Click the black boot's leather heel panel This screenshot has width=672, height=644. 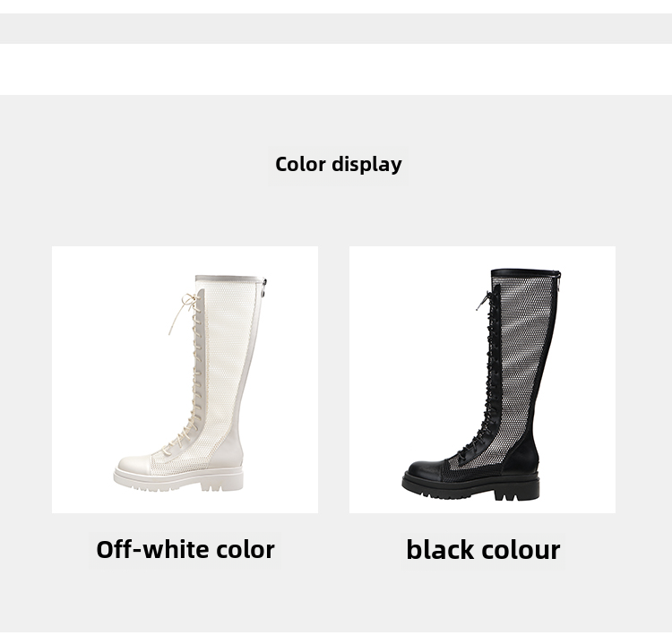527,459
